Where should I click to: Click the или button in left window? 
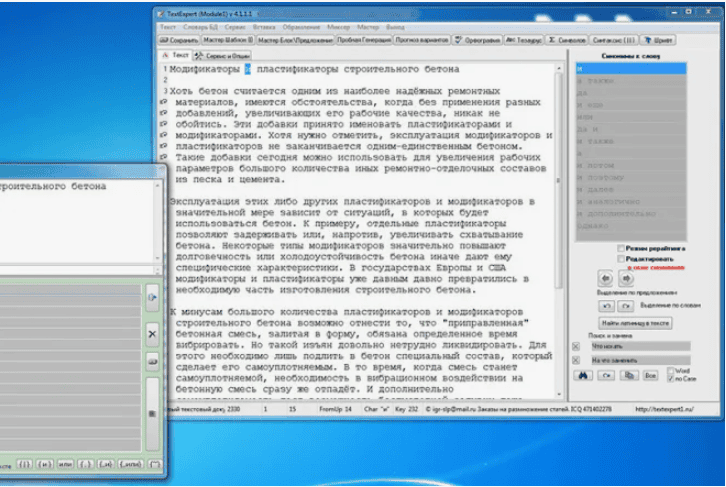coord(65,464)
